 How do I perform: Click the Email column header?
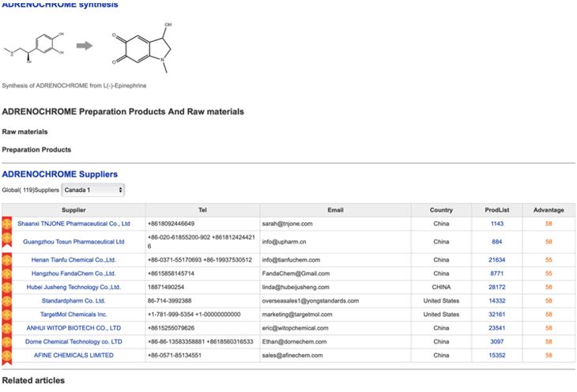335,209
